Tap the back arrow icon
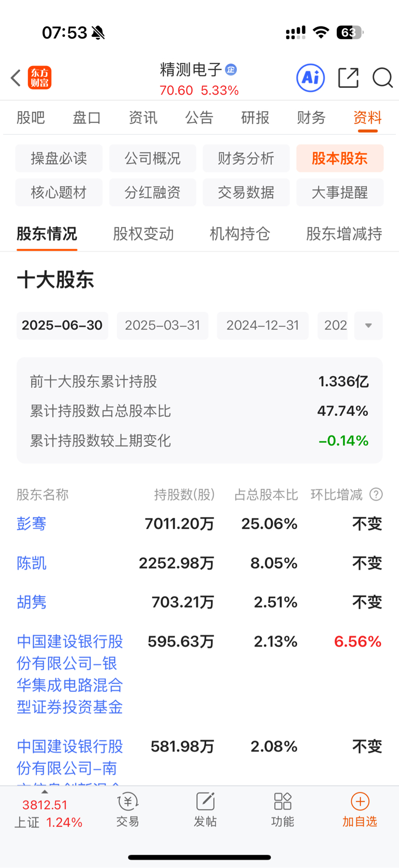Screen dimensions: 399x868 [x=16, y=78]
